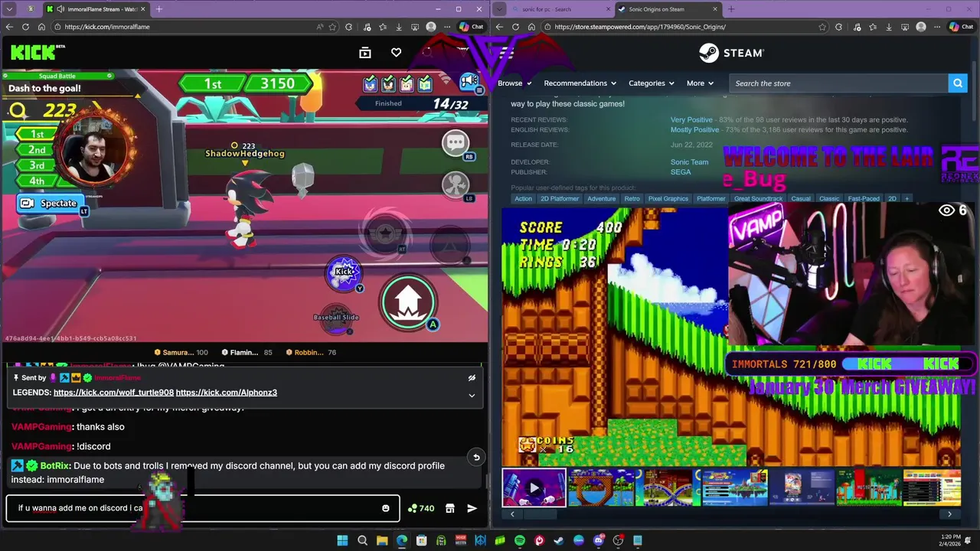The width and height of the screenshot is (980, 551).
Task: Open tab actions menu in Steam window
Action: click(x=499, y=9)
